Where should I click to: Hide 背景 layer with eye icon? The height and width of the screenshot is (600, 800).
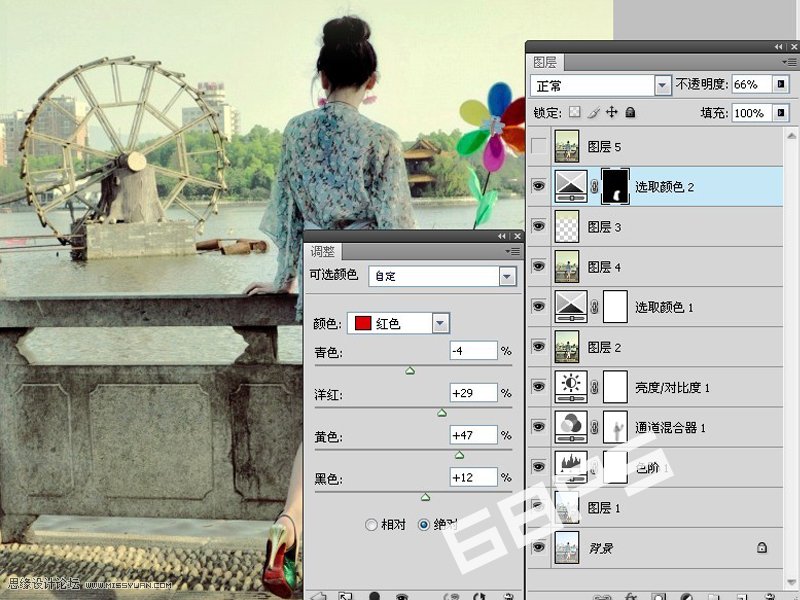click(x=539, y=547)
